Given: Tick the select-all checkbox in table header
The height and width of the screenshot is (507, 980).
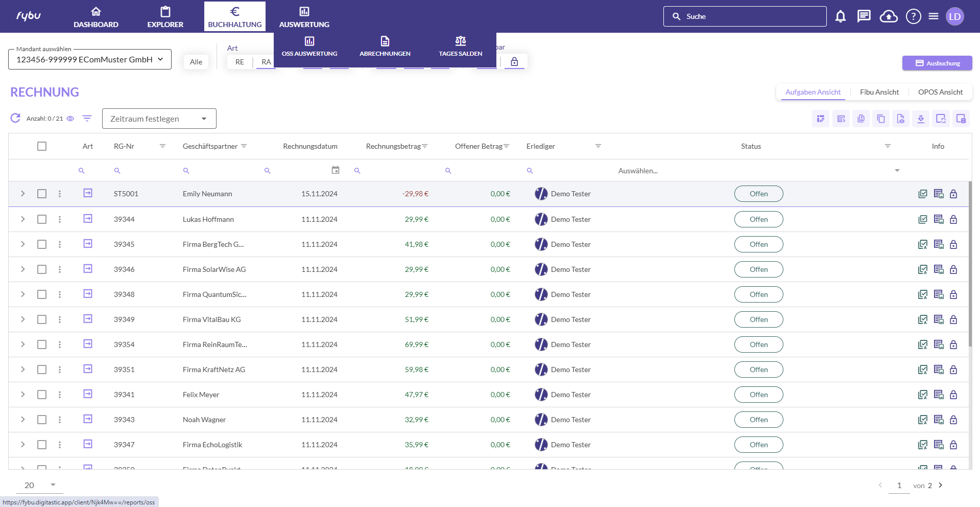Looking at the screenshot, I should [x=42, y=146].
